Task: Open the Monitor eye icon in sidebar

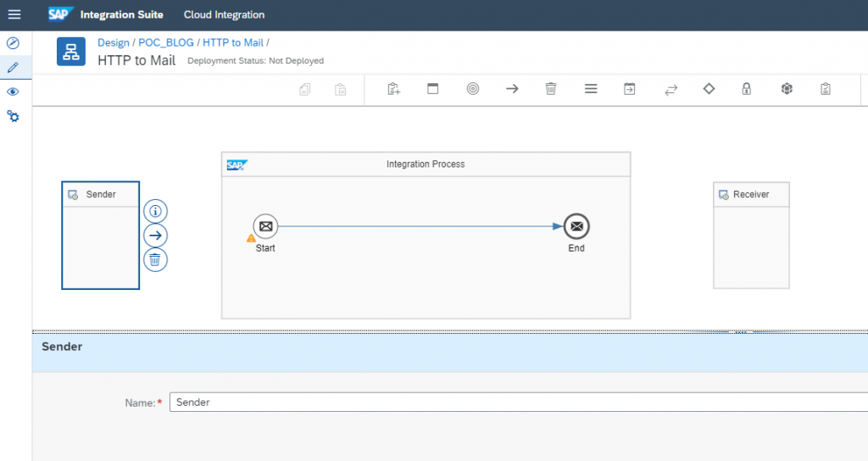Action: [13, 92]
